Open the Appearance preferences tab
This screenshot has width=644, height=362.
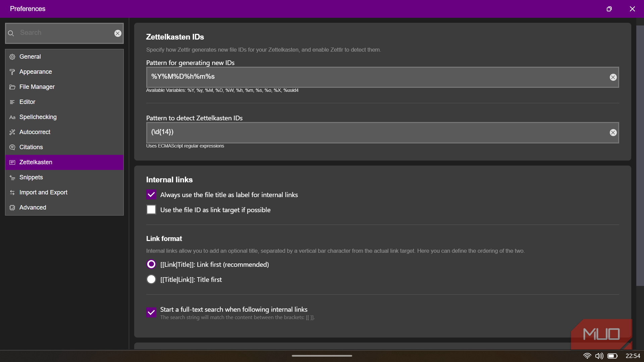(x=64, y=72)
